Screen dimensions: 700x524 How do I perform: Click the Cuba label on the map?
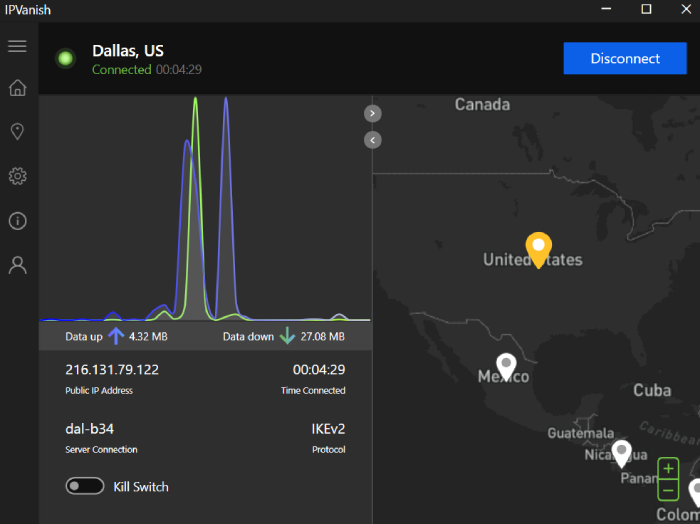click(x=652, y=391)
